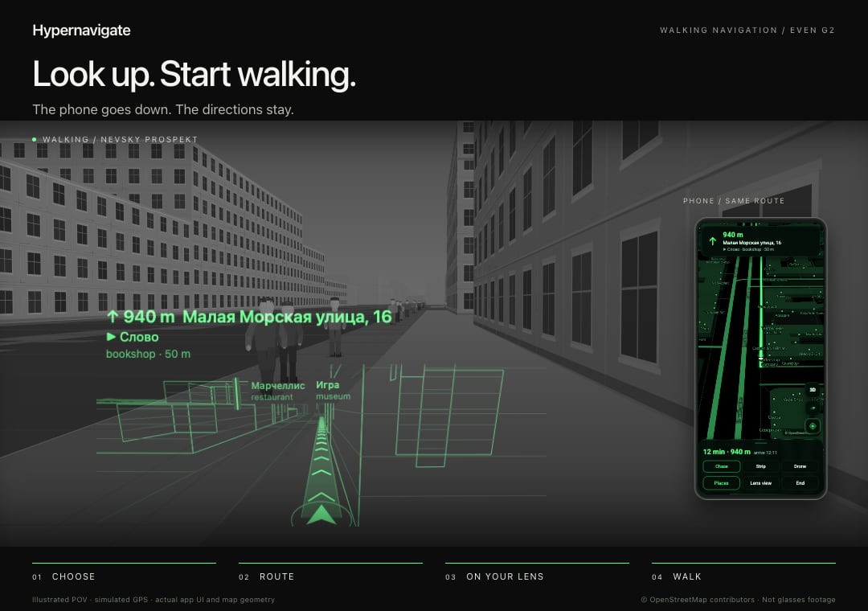The height and width of the screenshot is (611, 868).
Task: Click the 12 min · 940 m summary
Action: pyautogui.click(x=727, y=452)
